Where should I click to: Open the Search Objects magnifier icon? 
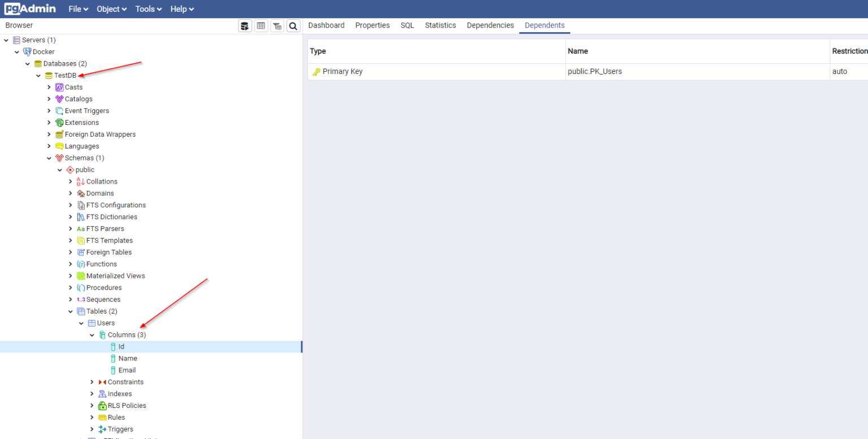pos(293,26)
